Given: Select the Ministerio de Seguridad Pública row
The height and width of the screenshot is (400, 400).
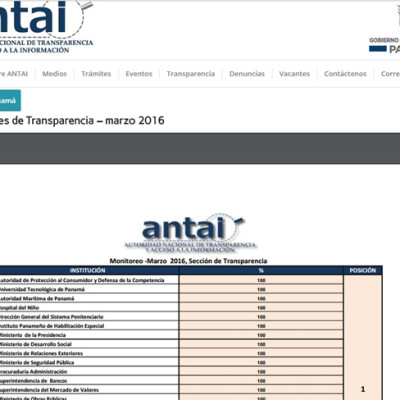Looking at the screenshot, I should click(x=171, y=362).
